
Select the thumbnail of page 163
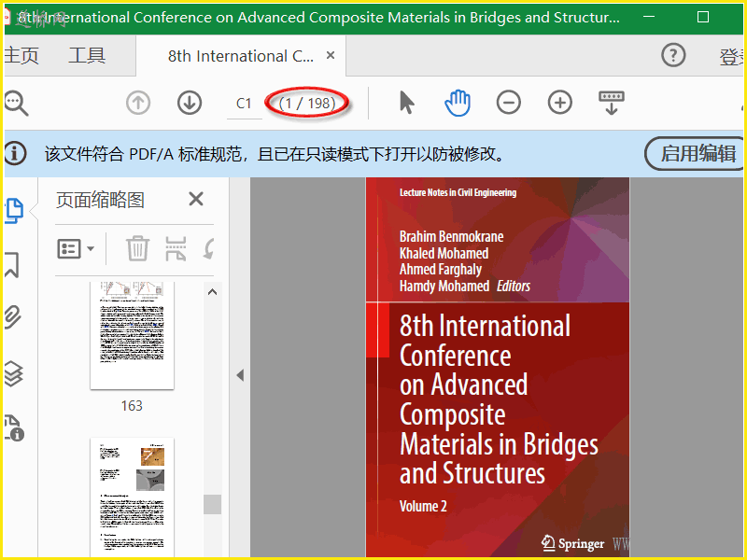click(x=132, y=335)
